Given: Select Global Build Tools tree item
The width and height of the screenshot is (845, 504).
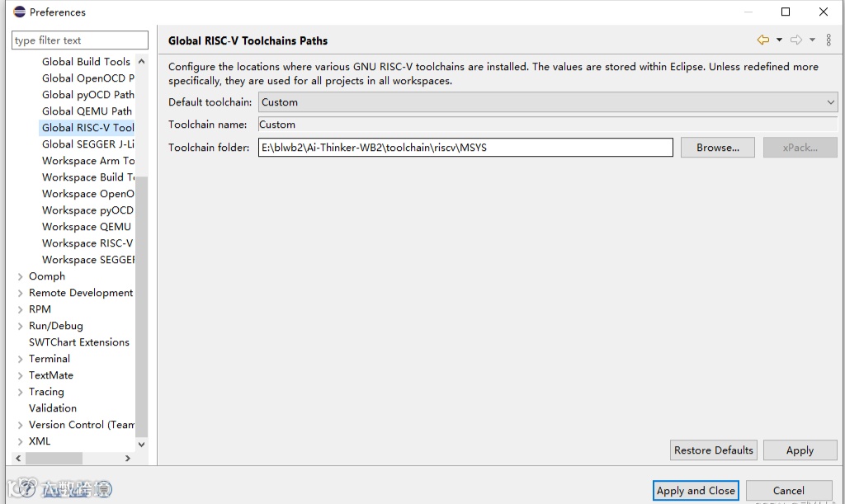Looking at the screenshot, I should coord(86,62).
